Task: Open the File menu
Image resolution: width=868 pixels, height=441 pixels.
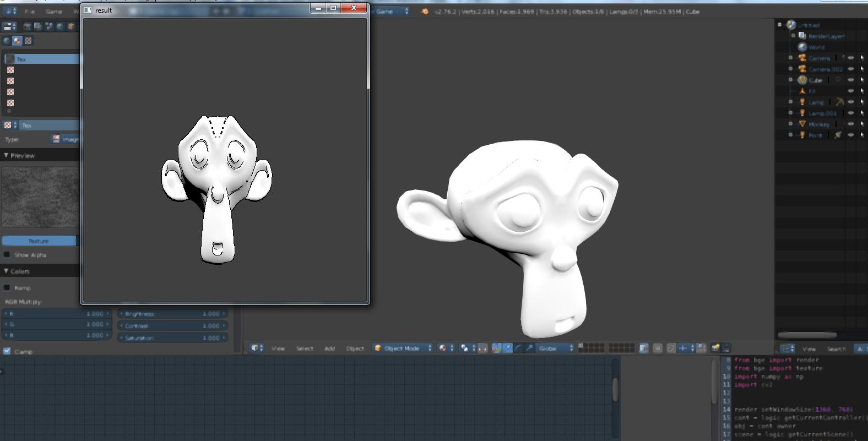Action: click(x=30, y=11)
